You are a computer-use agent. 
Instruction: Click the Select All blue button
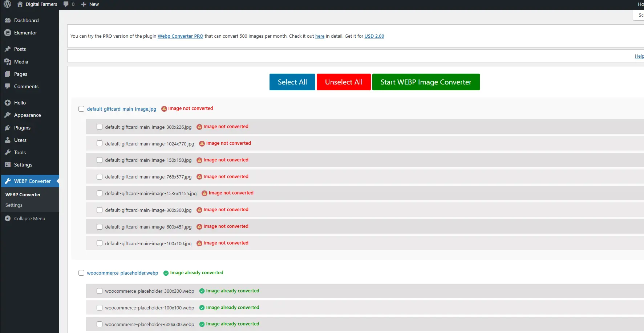(x=292, y=82)
